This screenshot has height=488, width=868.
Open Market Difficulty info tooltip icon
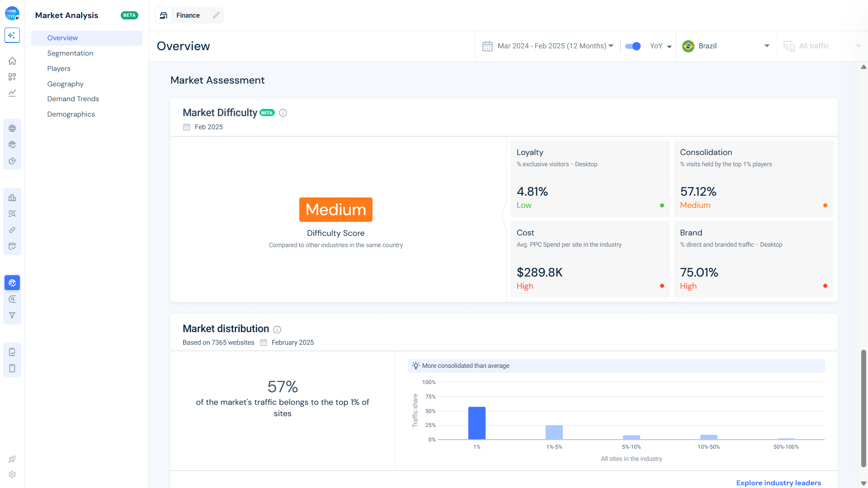(283, 113)
